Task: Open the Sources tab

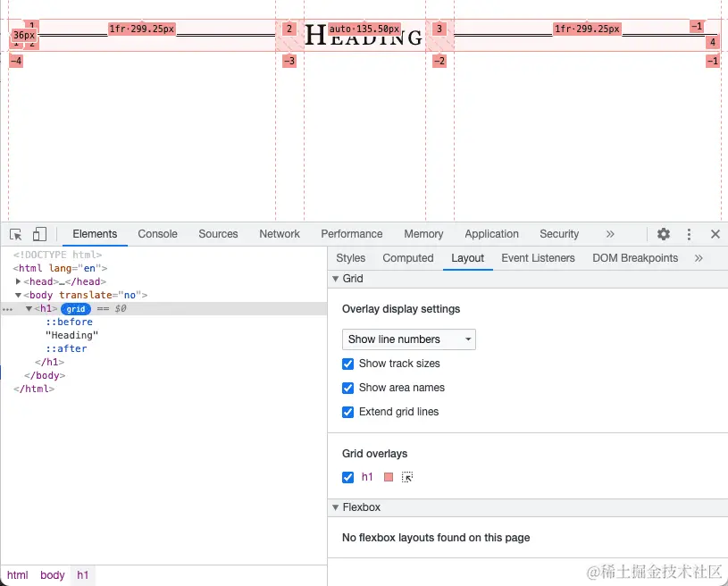Action: [218, 234]
